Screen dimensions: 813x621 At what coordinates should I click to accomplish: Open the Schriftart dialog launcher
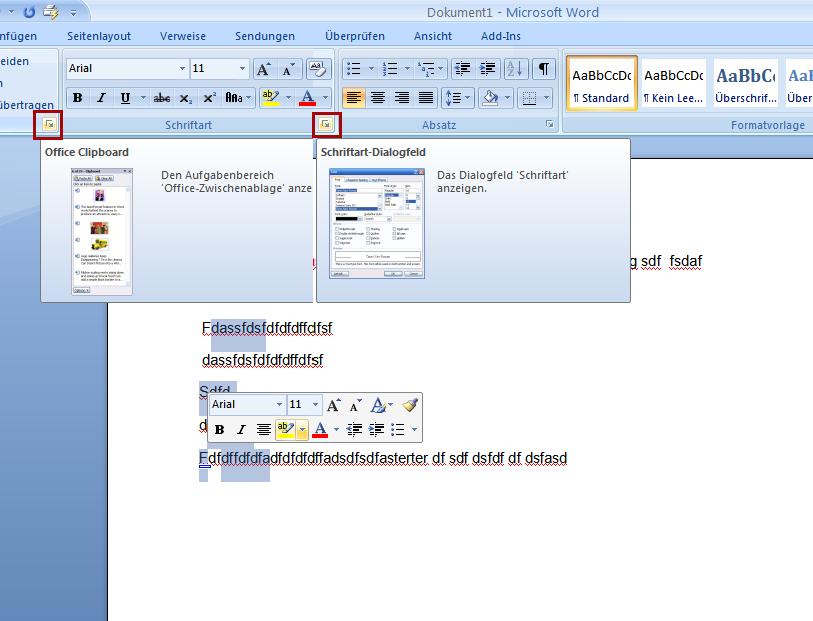pyautogui.click(x=326, y=124)
